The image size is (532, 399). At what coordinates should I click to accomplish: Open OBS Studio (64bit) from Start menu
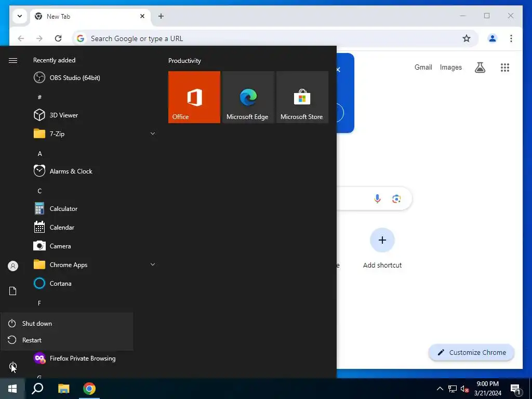coord(95,78)
